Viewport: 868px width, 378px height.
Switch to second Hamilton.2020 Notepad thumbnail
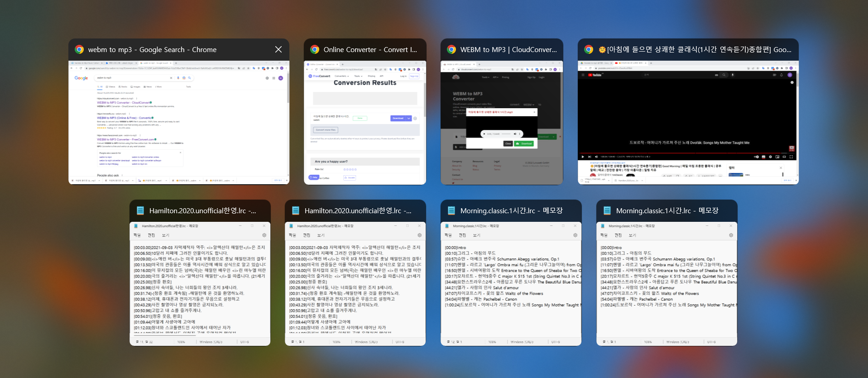click(355, 273)
